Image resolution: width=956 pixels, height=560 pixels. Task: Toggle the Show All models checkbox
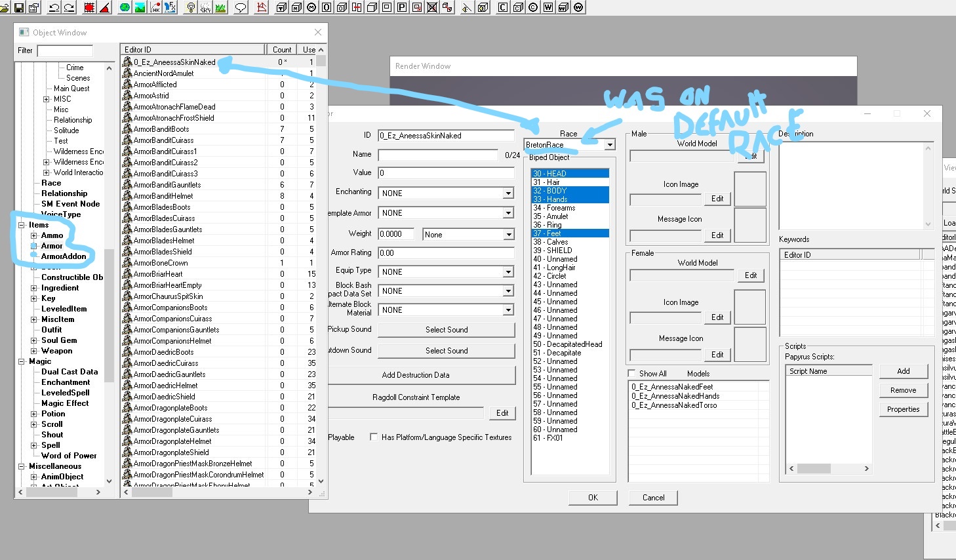click(631, 373)
